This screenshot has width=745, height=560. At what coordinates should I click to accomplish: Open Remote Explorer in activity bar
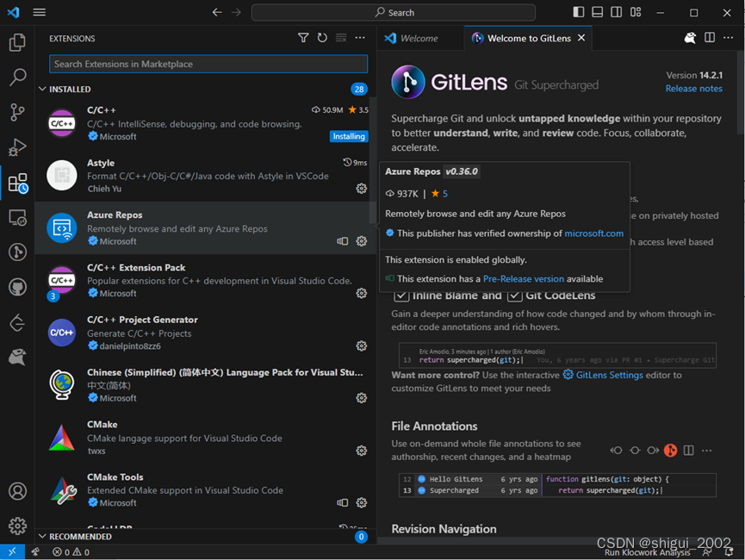pyautogui.click(x=17, y=218)
